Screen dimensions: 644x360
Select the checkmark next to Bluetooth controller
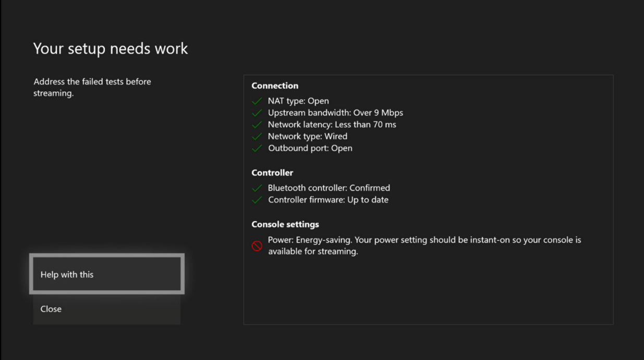pyautogui.click(x=257, y=188)
